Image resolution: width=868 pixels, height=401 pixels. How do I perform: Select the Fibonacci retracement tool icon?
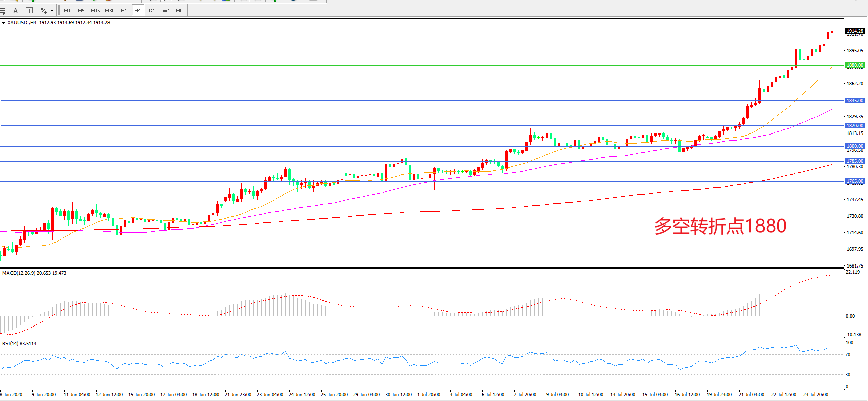click(x=3, y=10)
